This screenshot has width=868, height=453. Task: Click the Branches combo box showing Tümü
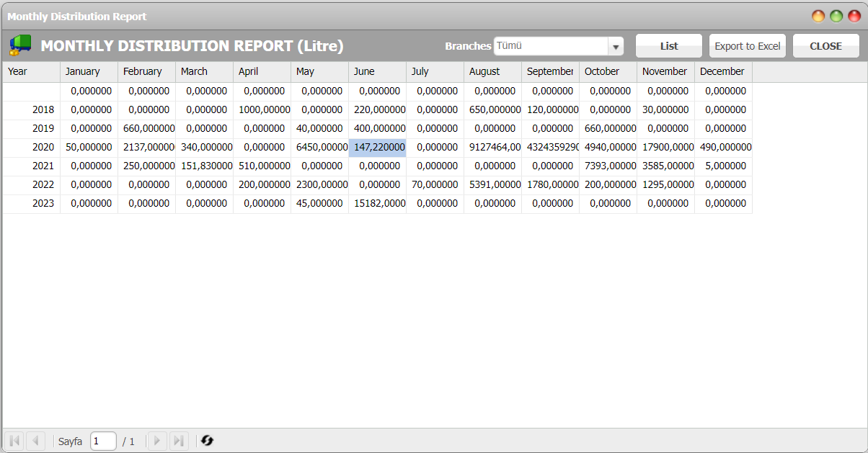(x=551, y=46)
